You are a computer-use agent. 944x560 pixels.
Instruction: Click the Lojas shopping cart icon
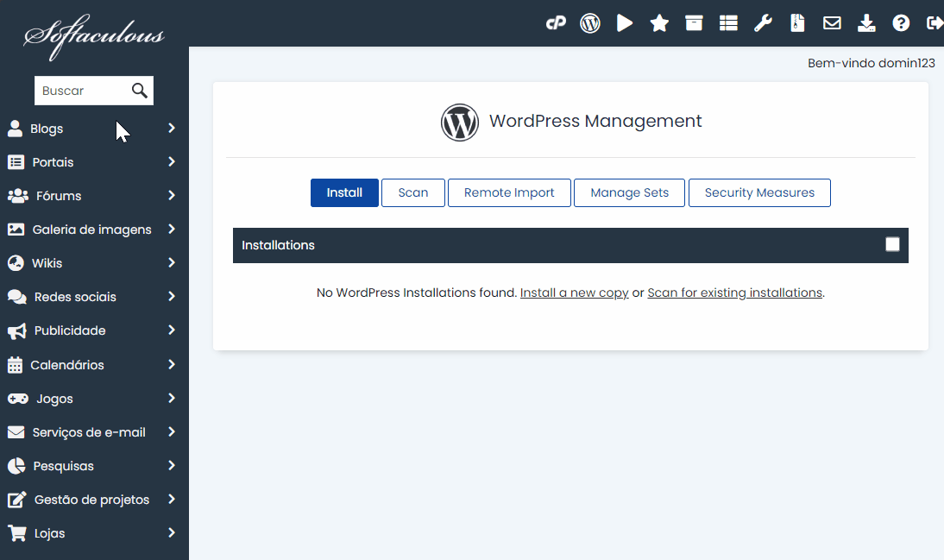[x=17, y=533]
